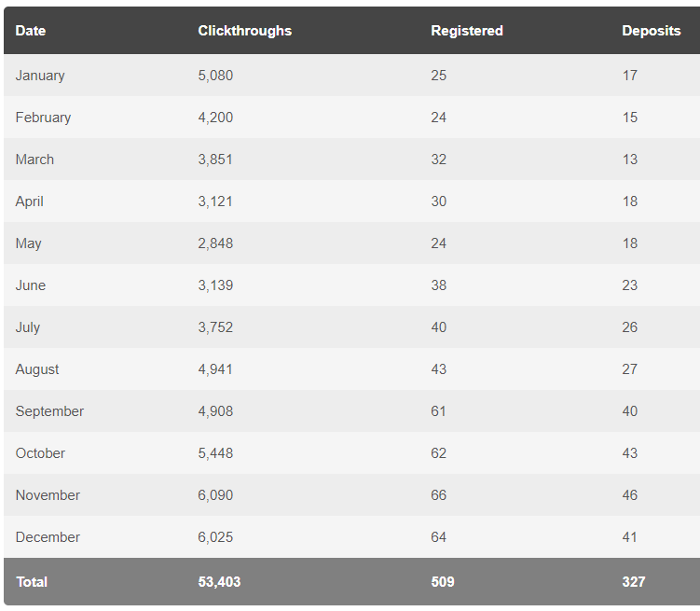Screen dimensions: 700x611
Task: Select the Registered column header
Action: pyautogui.click(x=467, y=31)
